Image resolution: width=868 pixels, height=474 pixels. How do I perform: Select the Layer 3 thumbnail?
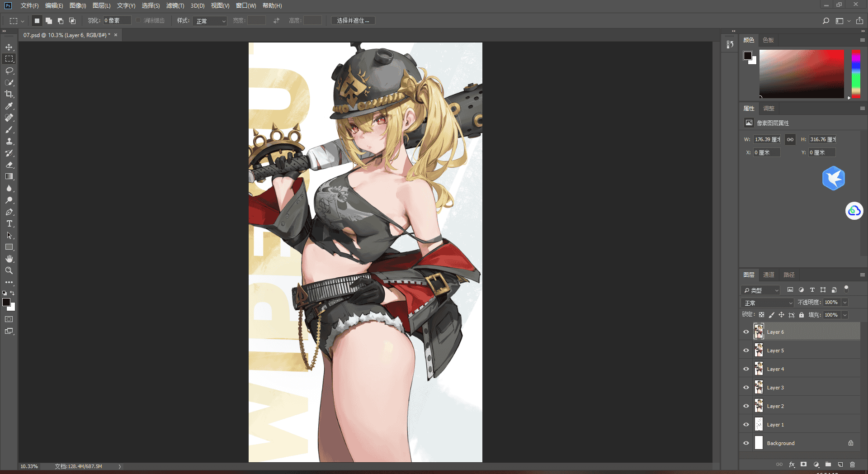point(759,388)
